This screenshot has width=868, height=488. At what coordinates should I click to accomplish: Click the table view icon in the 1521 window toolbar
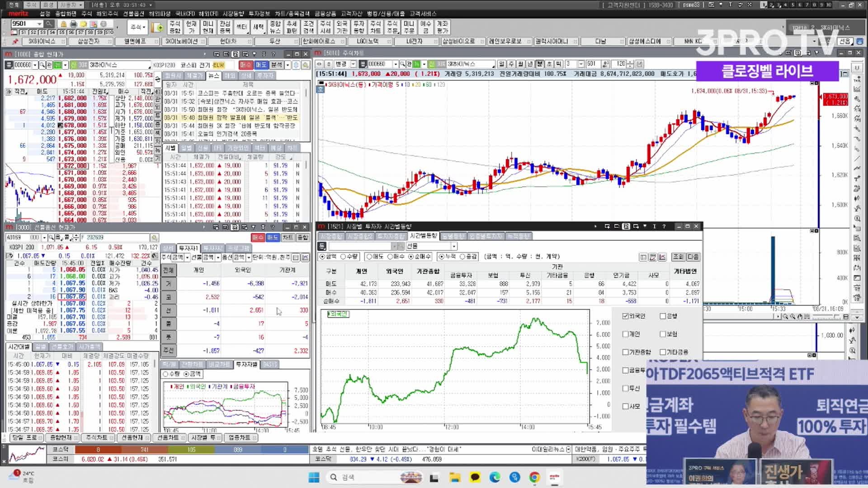point(643,257)
